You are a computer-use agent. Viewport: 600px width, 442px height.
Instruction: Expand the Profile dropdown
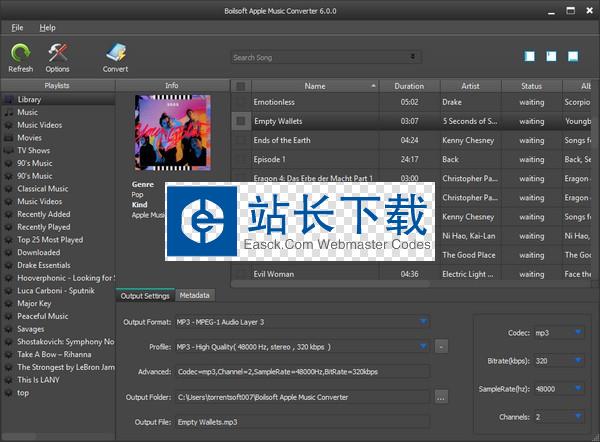(x=423, y=347)
